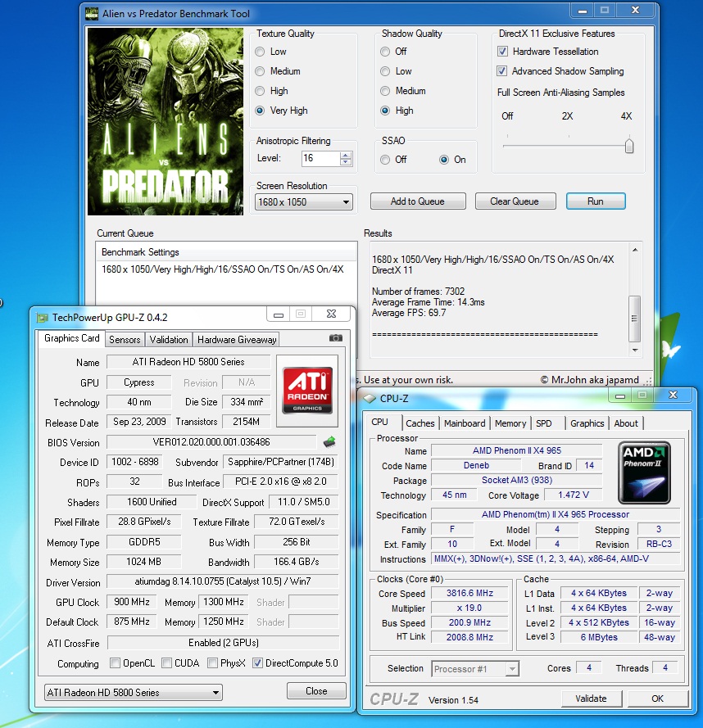
Task: Open the Sensors tab in GPU-Z
Action: coord(125,340)
